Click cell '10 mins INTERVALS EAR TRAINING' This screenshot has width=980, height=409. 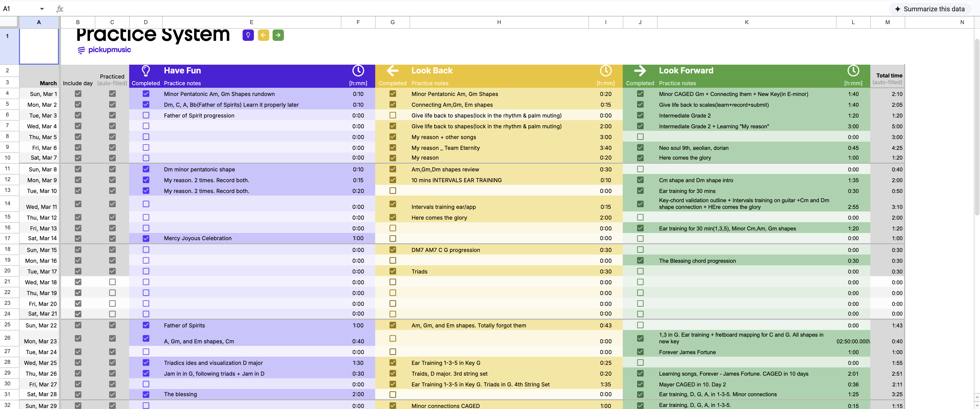tap(499, 180)
